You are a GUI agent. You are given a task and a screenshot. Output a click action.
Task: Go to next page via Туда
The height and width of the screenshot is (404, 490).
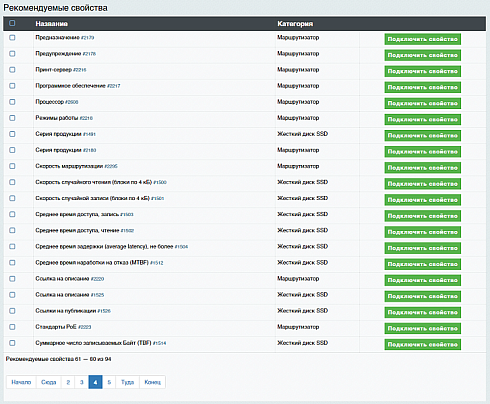(128, 382)
